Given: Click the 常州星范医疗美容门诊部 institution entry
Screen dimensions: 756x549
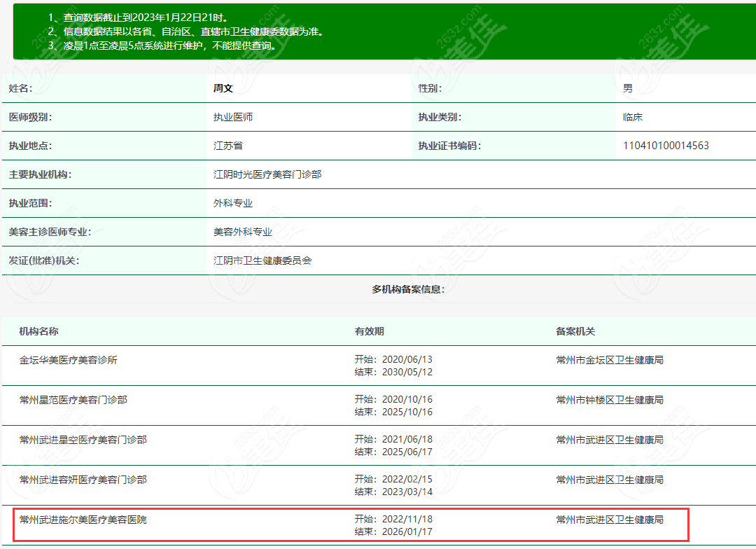Looking at the screenshot, I should click(73, 400).
